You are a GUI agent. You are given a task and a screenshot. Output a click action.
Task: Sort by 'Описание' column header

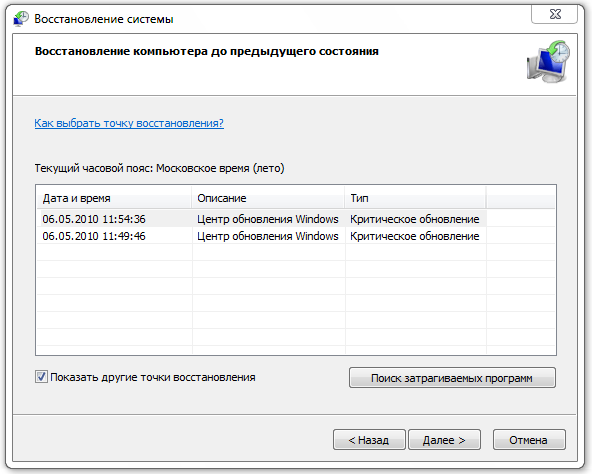point(268,198)
